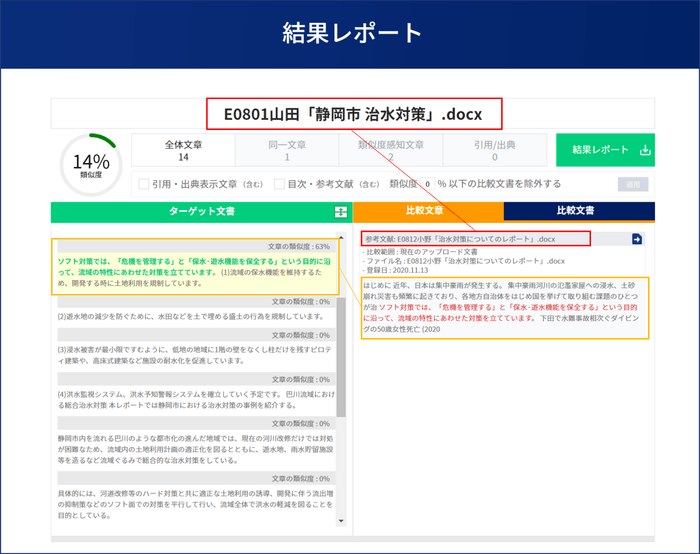Switch to dark blue 比較文書 tab
Screen dimensions: 700x554
[579, 211]
